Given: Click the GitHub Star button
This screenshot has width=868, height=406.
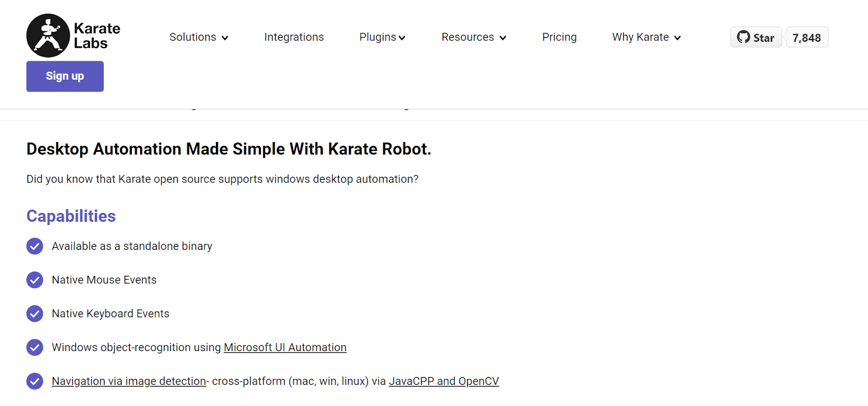Looking at the screenshot, I should (756, 37).
